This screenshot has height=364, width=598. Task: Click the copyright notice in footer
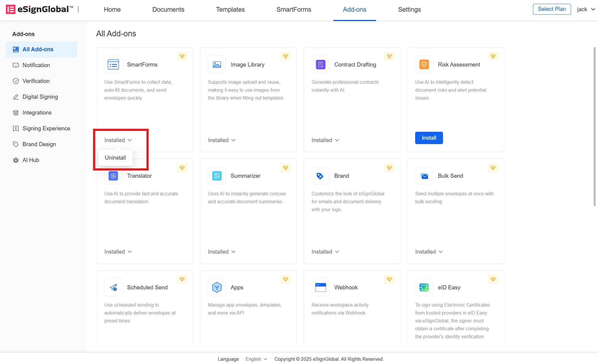click(329, 359)
